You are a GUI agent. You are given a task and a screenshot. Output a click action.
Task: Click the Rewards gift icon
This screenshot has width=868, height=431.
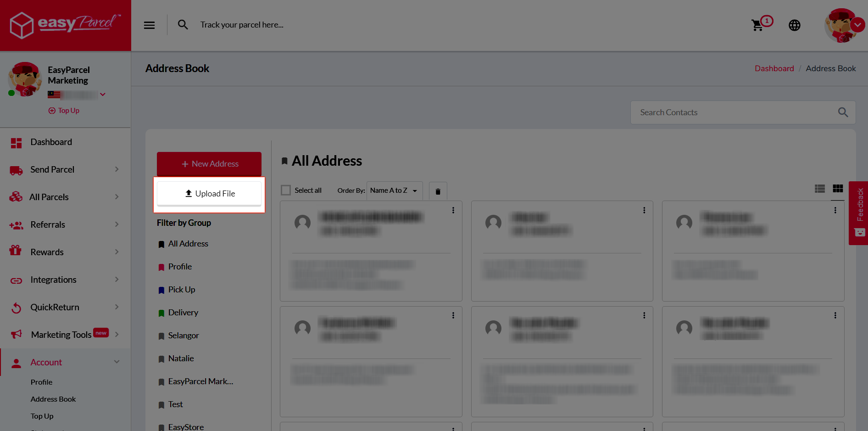(16, 250)
